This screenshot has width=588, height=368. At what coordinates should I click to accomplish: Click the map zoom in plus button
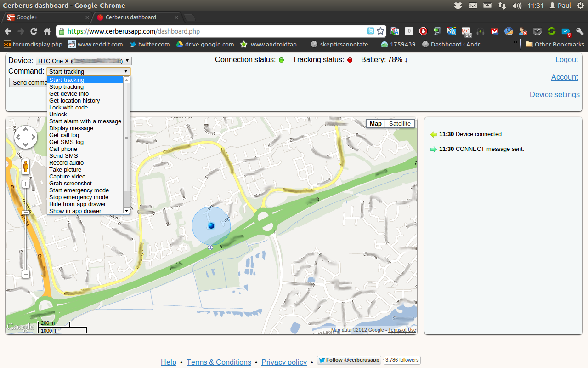coord(26,184)
